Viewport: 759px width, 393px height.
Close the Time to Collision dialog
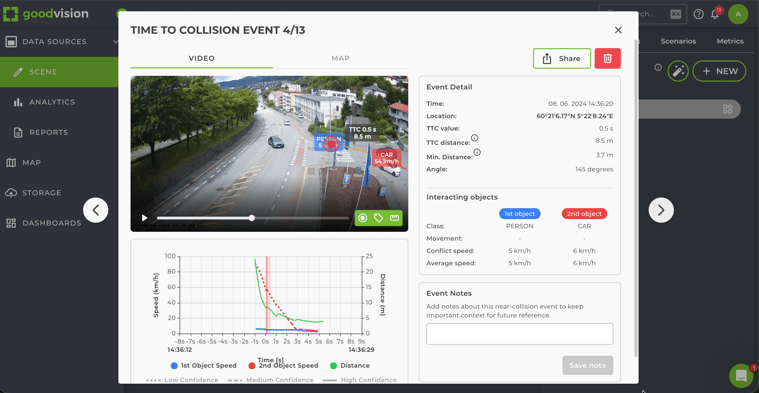pyautogui.click(x=618, y=30)
